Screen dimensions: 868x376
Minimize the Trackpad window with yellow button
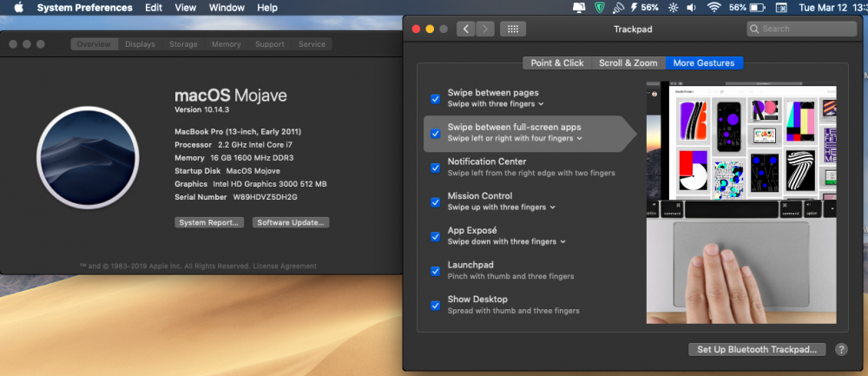(430, 29)
